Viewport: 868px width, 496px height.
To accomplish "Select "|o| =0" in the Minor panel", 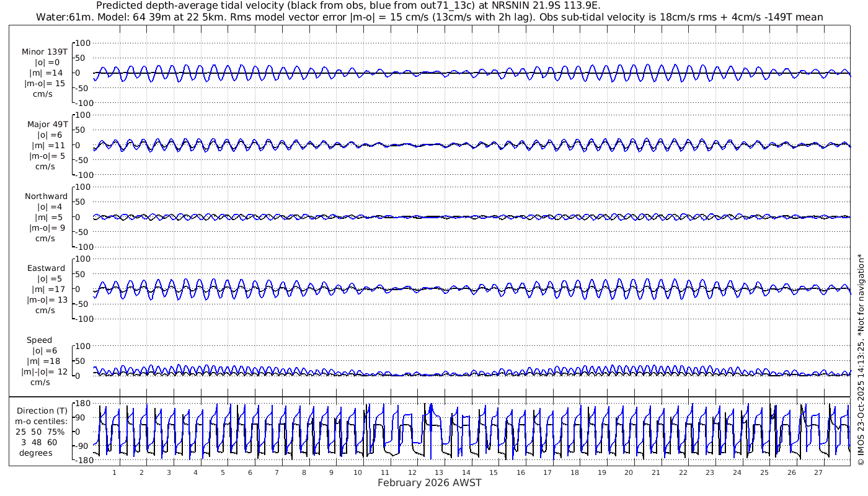I will coord(48,63).
